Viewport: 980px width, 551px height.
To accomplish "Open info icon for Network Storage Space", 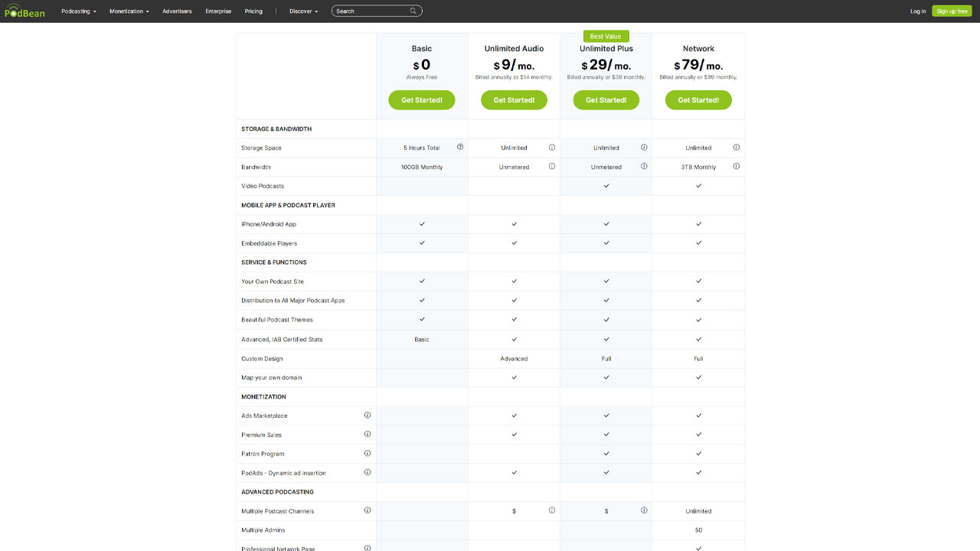I will 737,147.
